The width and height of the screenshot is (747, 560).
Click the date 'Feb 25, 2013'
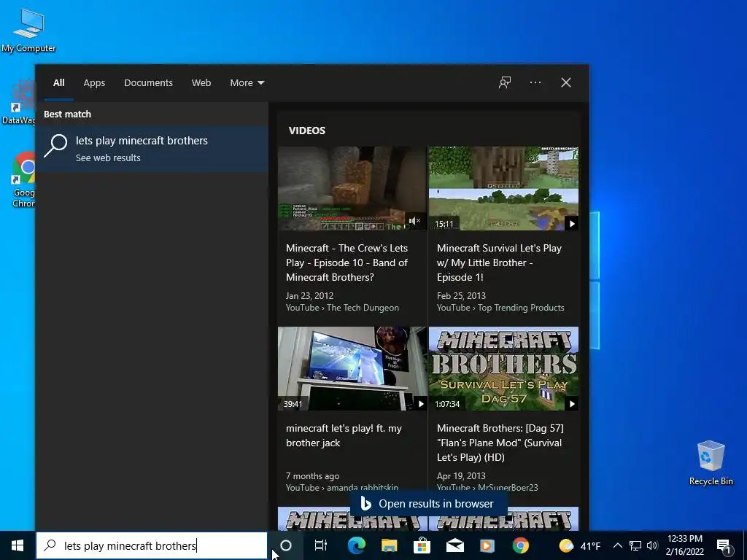click(x=461, y=296)
